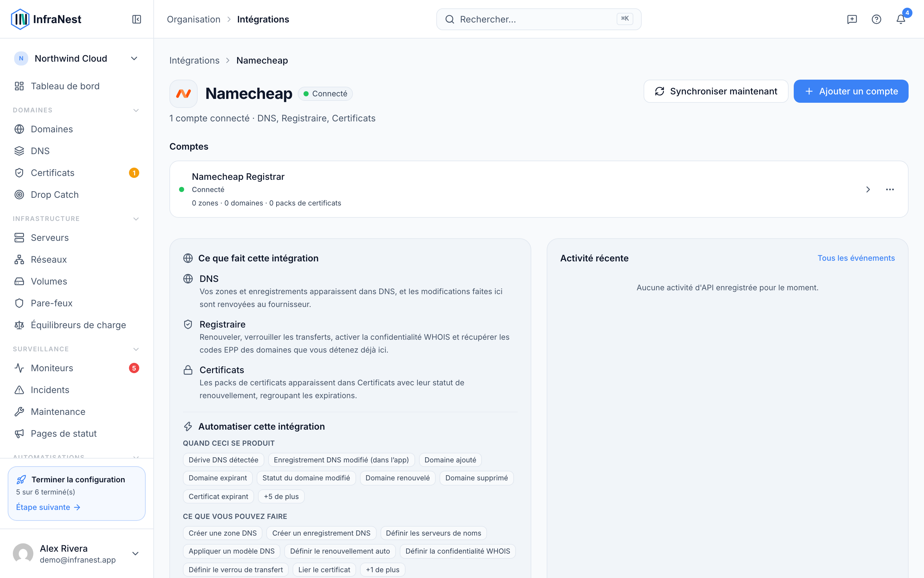
Task: Click the Volumes disk icon
Action: (19, 281)
